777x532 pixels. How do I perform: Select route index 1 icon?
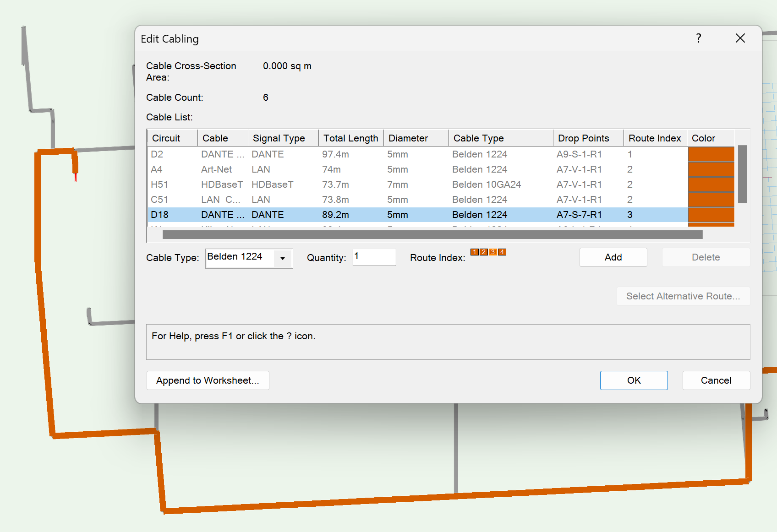point(474,252)
